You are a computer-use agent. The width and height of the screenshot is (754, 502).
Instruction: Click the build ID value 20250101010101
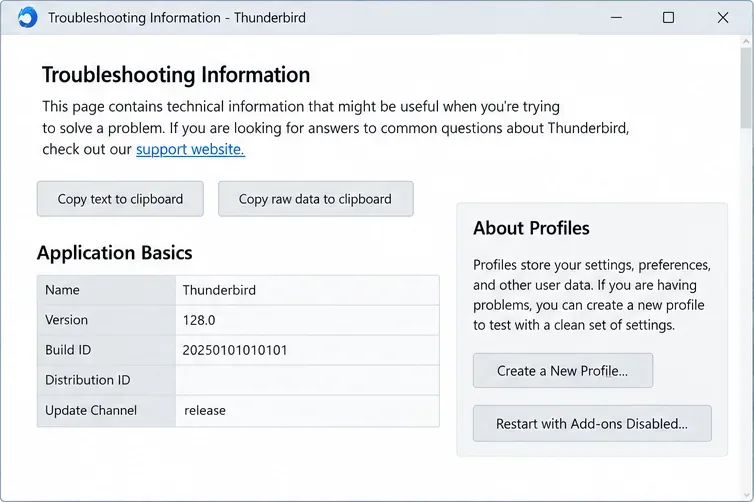point(235,350)
